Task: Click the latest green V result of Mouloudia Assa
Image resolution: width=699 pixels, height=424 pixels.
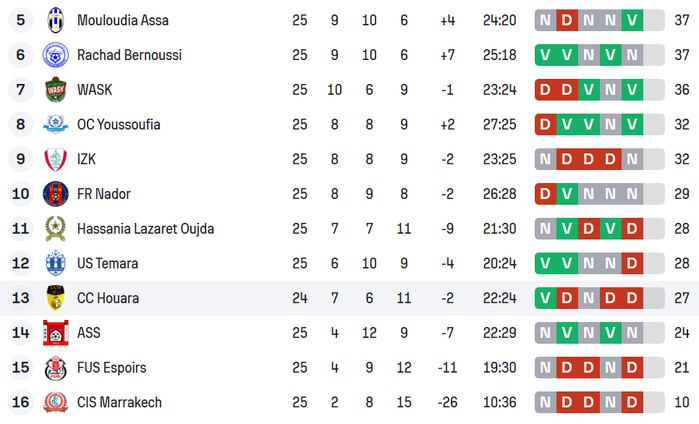Action: (632, 20)
